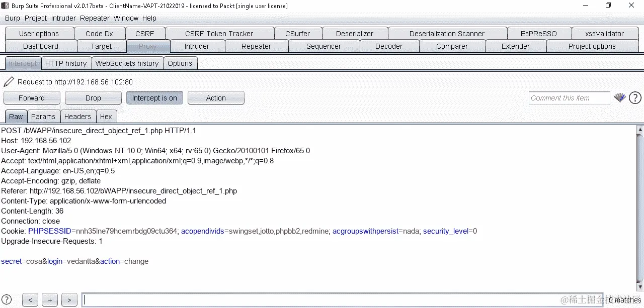Viewport: 644px width, 308px height.
Task: Click the previous match '<' button
Action: tap(30, 300)
